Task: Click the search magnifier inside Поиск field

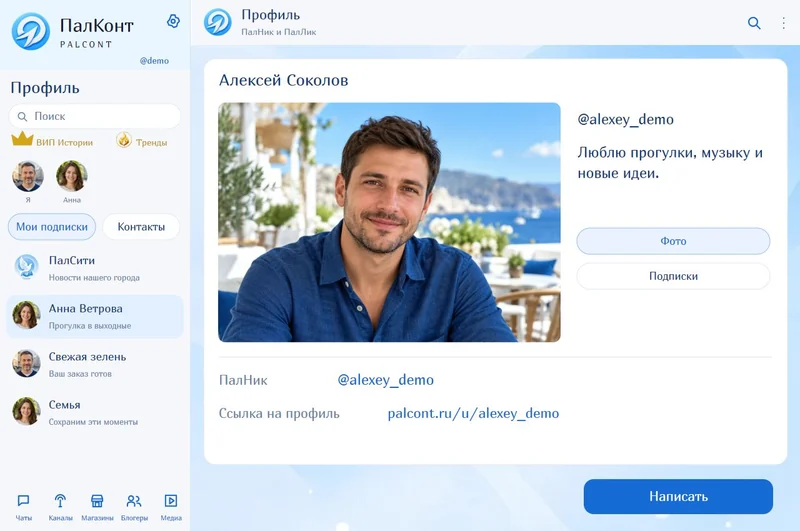Action: click(x=22, y=116)
